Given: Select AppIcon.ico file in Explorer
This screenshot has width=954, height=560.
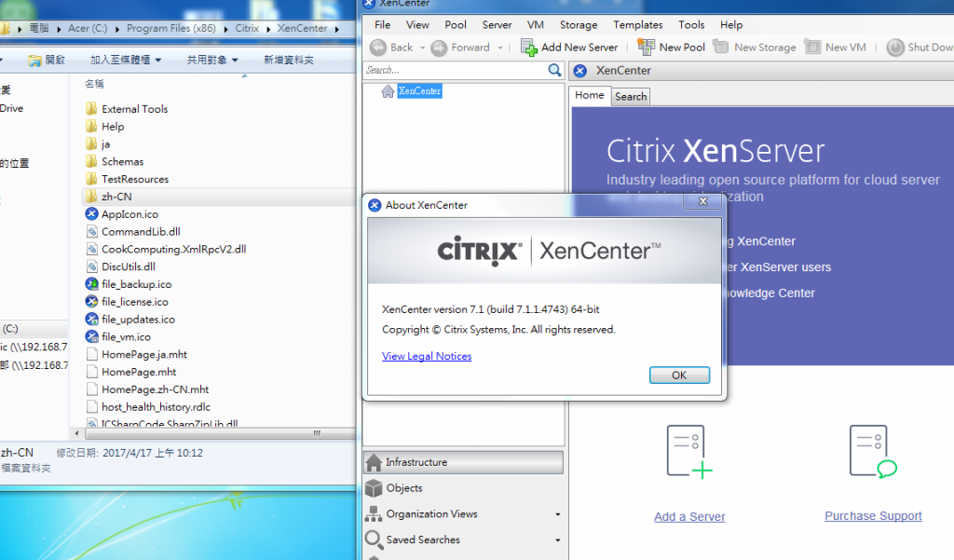Looking at the screenshot, I should [x=129, y=214].
